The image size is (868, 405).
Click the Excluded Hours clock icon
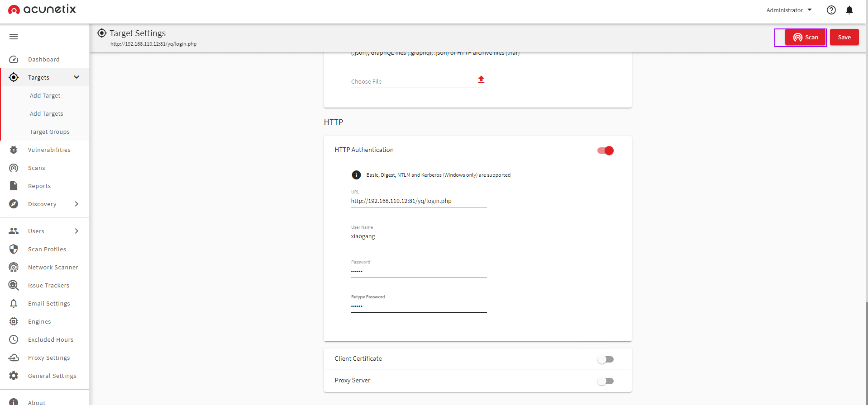[14, 339]
